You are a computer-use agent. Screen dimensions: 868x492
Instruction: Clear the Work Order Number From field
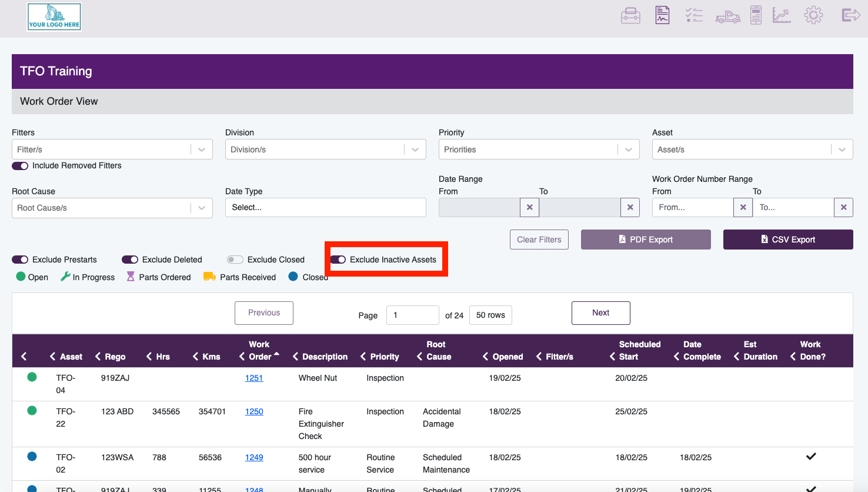pyautogui.click(x=743, y=207)
